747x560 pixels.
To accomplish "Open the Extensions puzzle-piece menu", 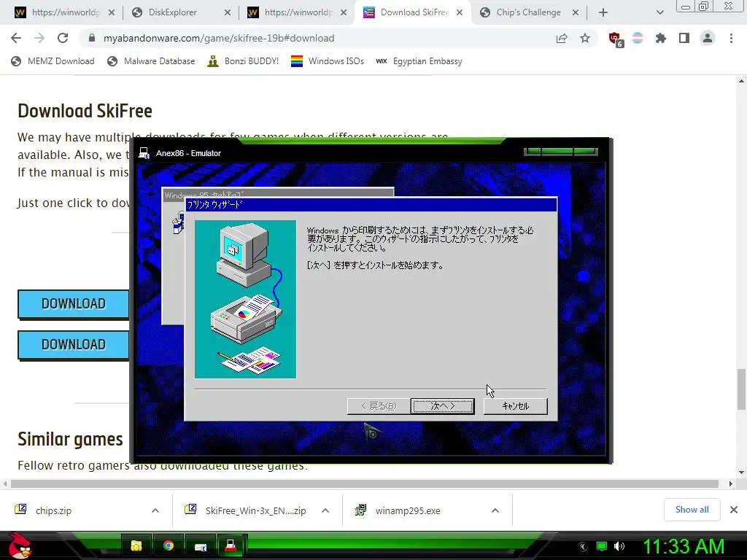I will [x=661, y=38].
